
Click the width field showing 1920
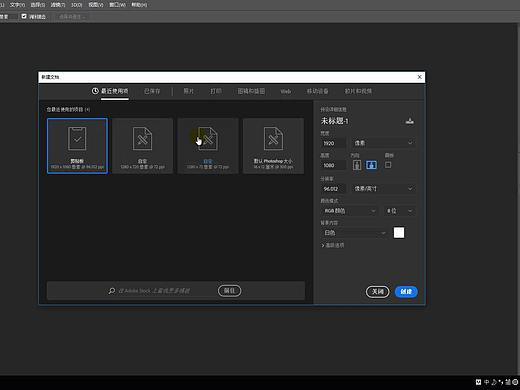pos(334,143)
